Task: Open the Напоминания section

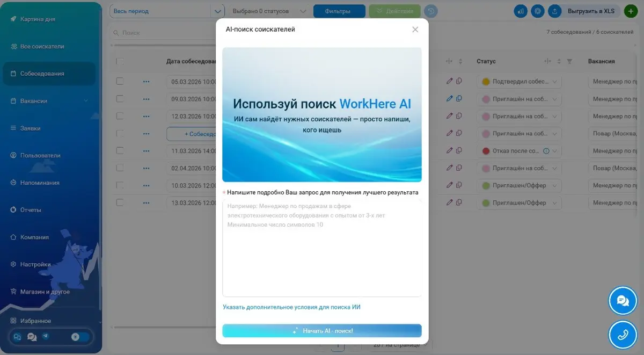Action: coord(40,183)
